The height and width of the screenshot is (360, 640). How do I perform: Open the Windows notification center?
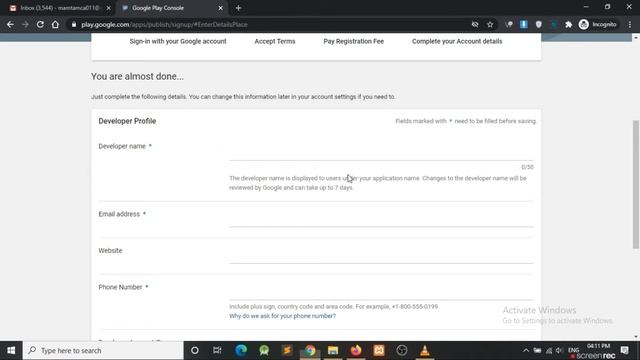pyautogui.click(x=624, y=350)
